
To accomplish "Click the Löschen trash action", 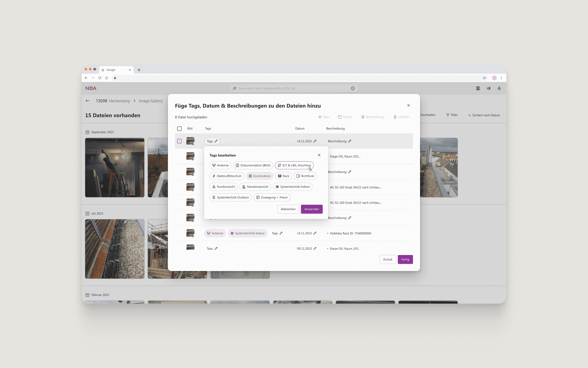I will pos(401,117).
